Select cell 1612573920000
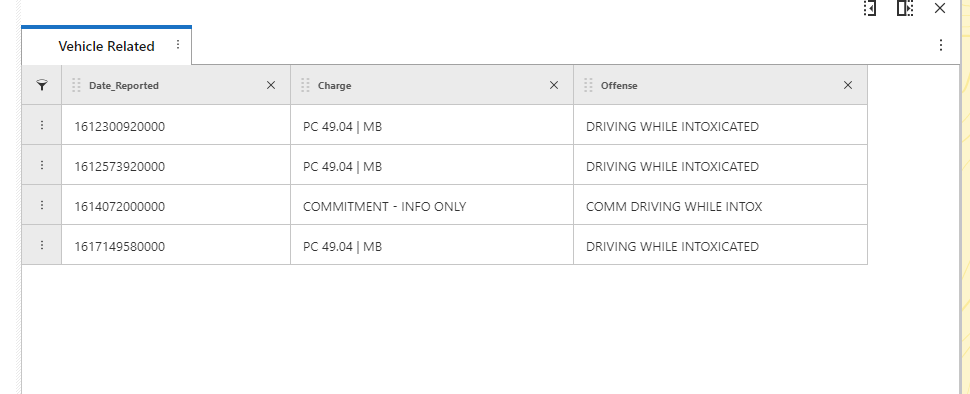The width and height of the screenshot is (970, 394). [176, 165]
